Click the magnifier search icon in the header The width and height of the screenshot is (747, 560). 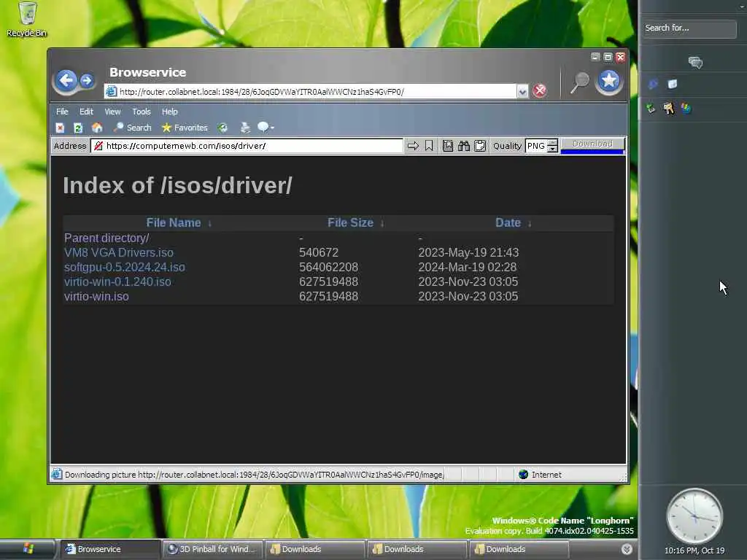click(x=579, y=82)
